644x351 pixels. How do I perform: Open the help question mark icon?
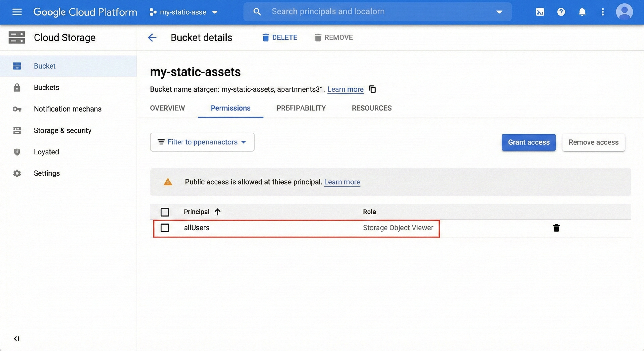click(561, 12)
